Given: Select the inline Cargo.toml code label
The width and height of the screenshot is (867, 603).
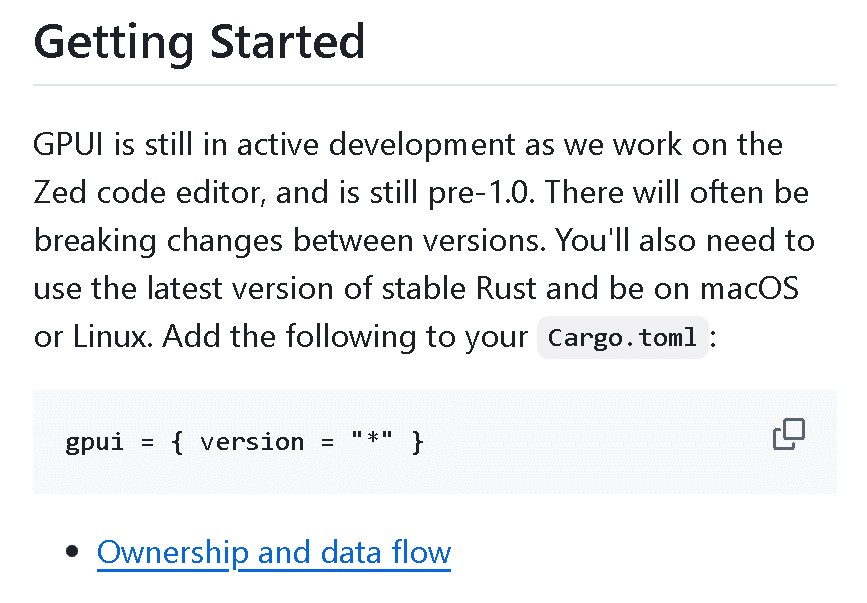Looking at the screenshot, I should point(621,337).
